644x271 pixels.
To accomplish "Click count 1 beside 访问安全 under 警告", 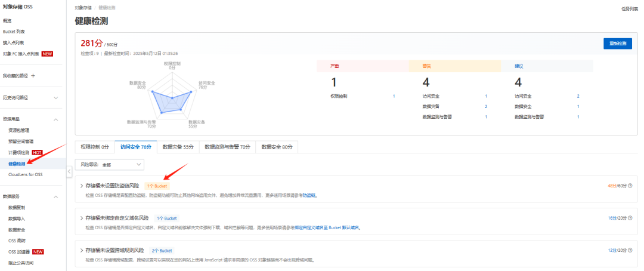I will click(486, 96).
